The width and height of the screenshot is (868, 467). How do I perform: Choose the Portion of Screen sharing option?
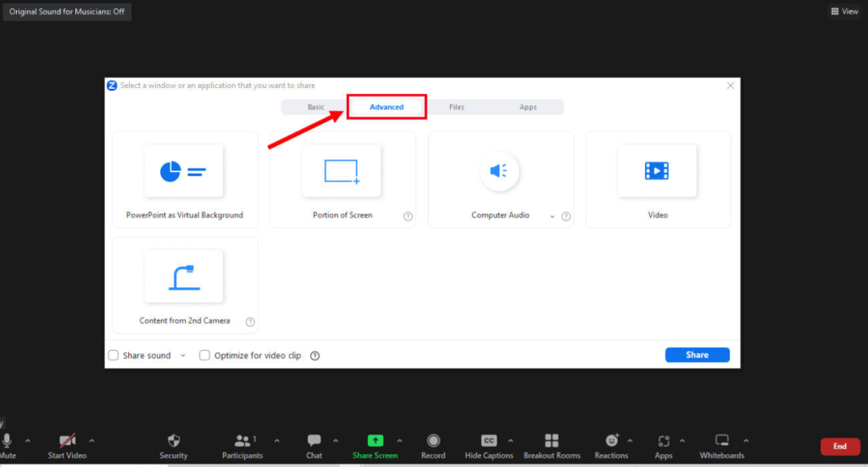(x=342, y=180)
